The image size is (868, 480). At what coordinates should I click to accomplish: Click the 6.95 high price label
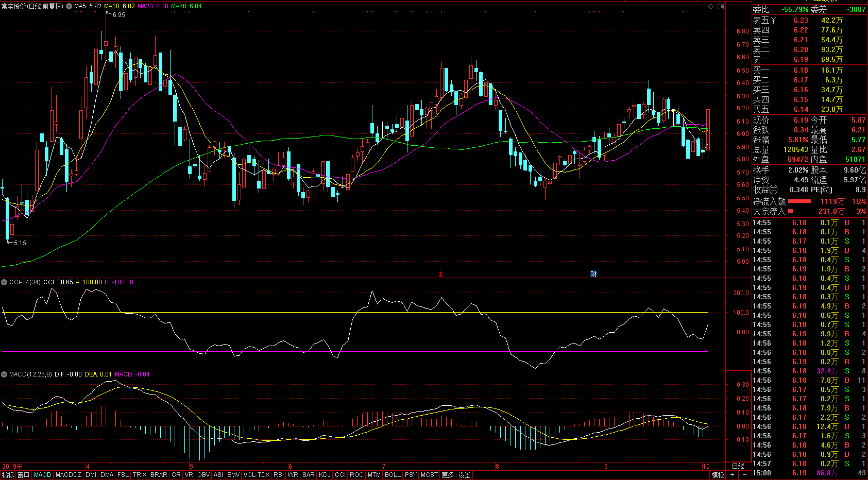pos(119,15)
